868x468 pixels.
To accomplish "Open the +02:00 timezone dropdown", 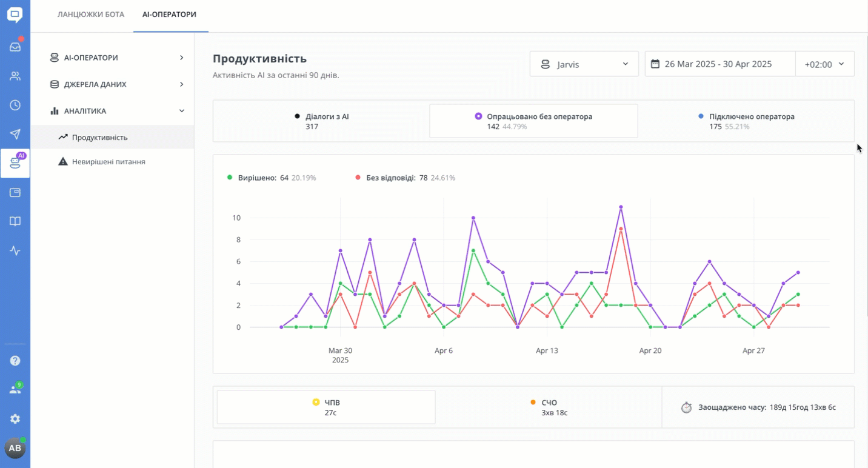I will [x=824, y=64].
